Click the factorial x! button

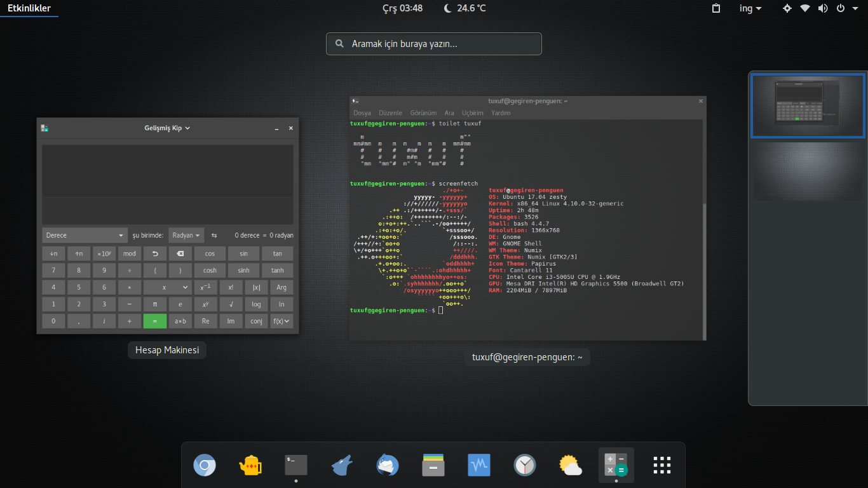tap(231, 287)
